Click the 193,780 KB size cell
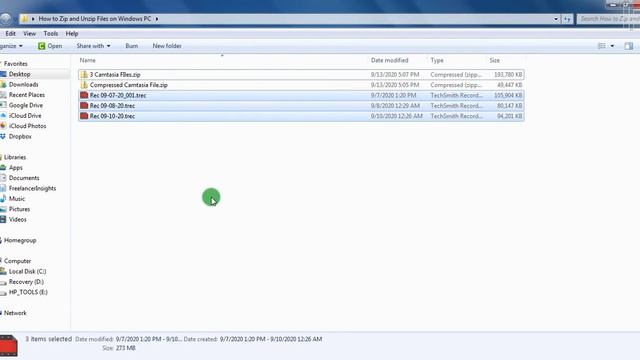This screenshot has width=640, height=360. coord(508,75)
